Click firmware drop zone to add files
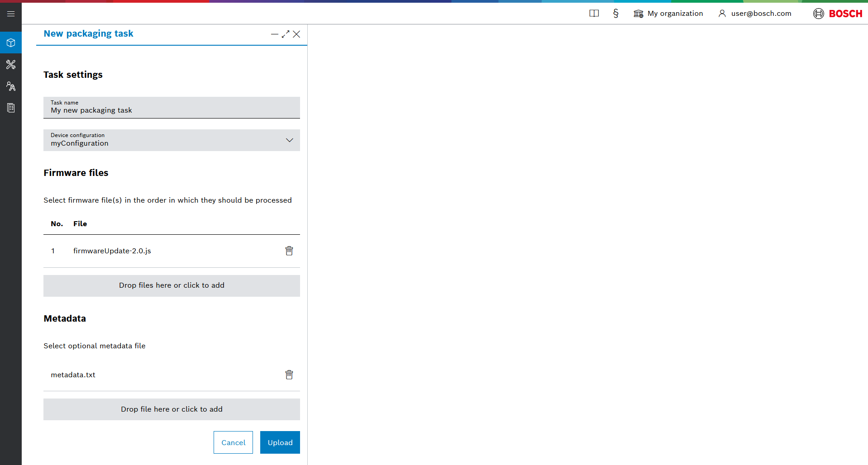This screenshot has width=868, height=465. tap(172, 285)
